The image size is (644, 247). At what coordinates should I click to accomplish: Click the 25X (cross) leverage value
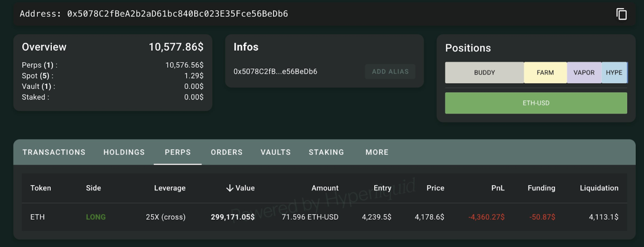[x=166, y=217]
